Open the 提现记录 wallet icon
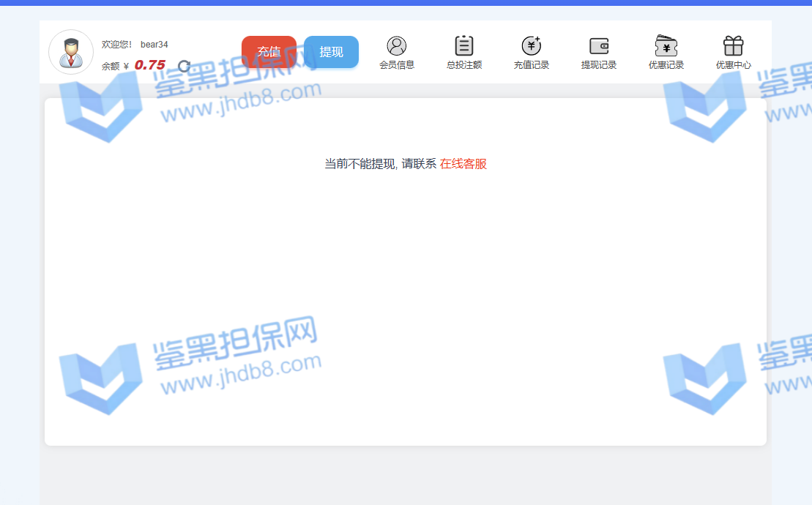Image resolution: width=812 pixels, height=505 pixels. 599,46
